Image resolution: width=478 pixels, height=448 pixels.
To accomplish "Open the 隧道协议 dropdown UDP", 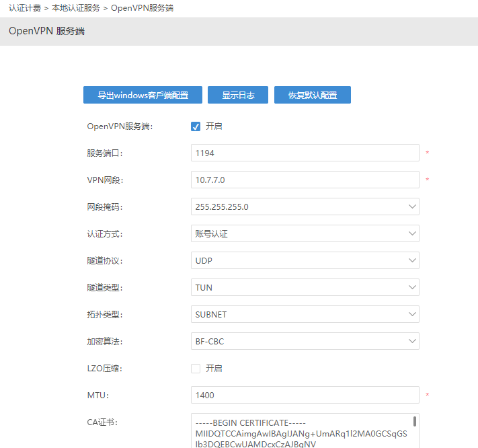I will (305, 260).
